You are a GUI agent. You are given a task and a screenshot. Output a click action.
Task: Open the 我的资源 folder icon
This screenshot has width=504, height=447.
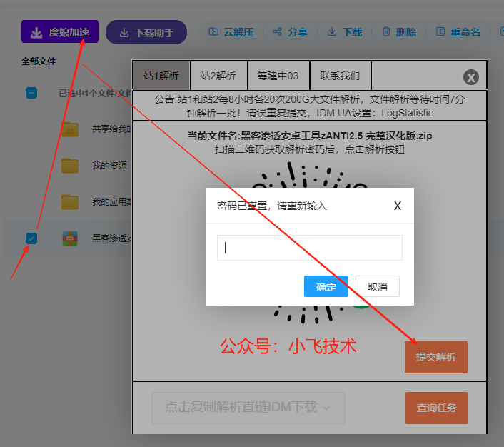70,166
